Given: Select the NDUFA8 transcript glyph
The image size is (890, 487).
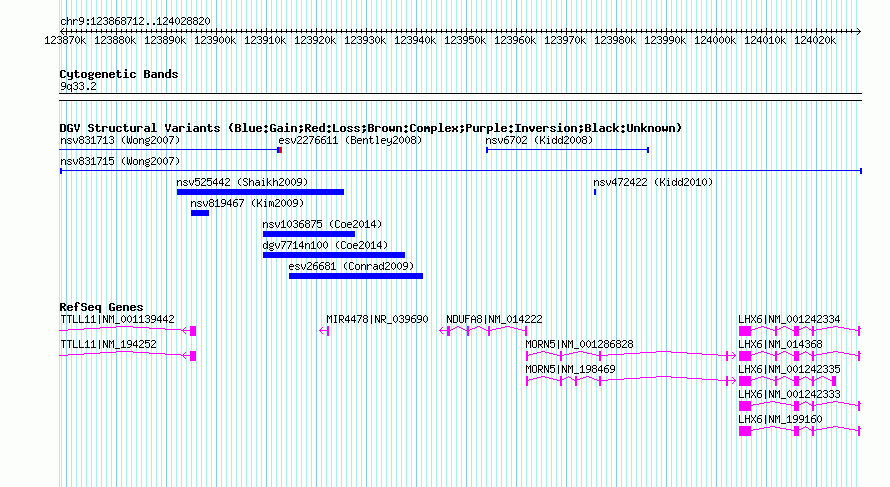Looking at the screenshot, I should click(x=484, y=331).
